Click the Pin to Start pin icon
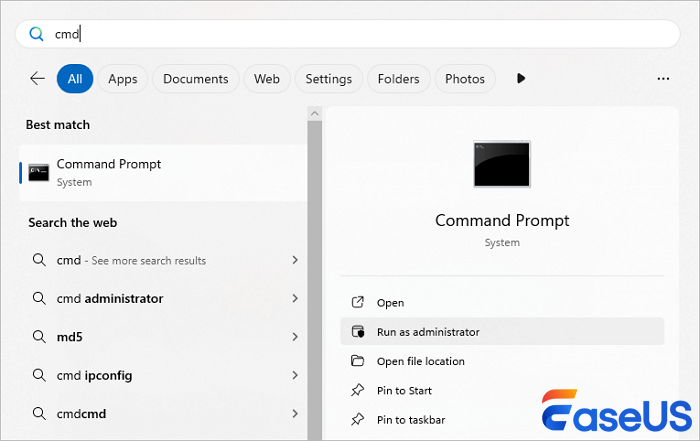The width and height of the screenshot is (700, 441). point(358,391)
